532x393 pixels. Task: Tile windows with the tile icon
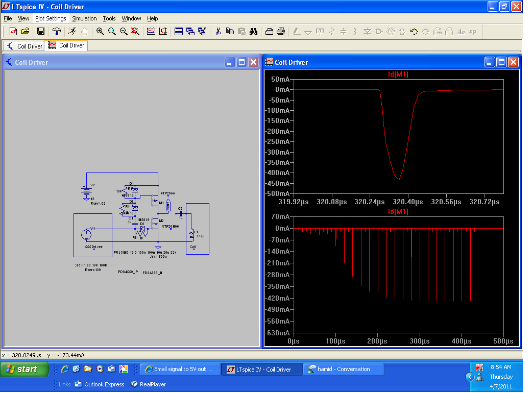click(179, 32)
